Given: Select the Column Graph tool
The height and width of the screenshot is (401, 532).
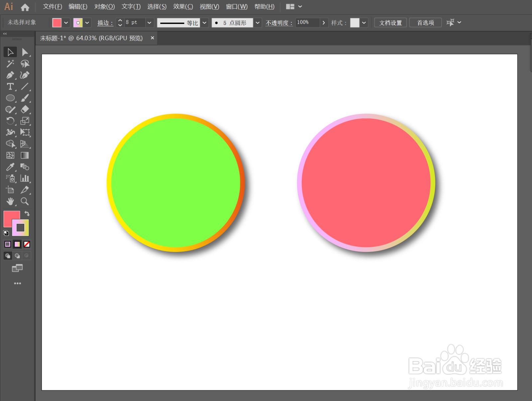Looking at the screenshot, I should pos(25,178).
